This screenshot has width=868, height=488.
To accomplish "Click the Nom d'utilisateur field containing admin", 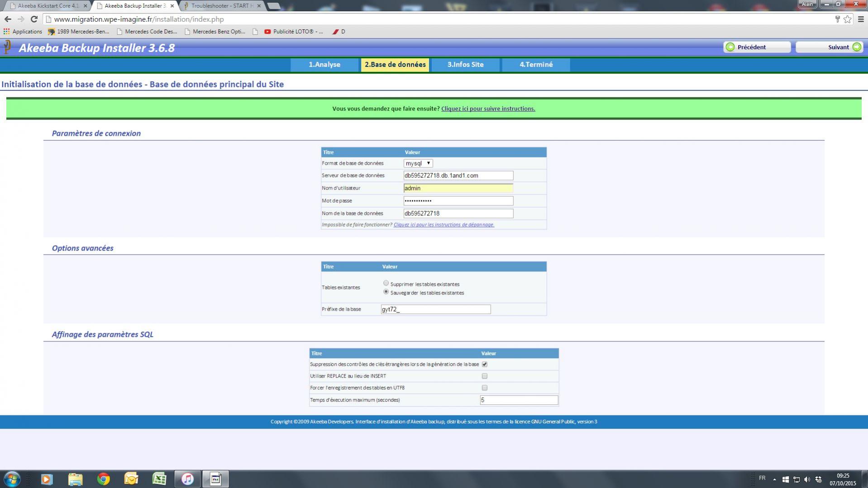I will pos(458,188).
